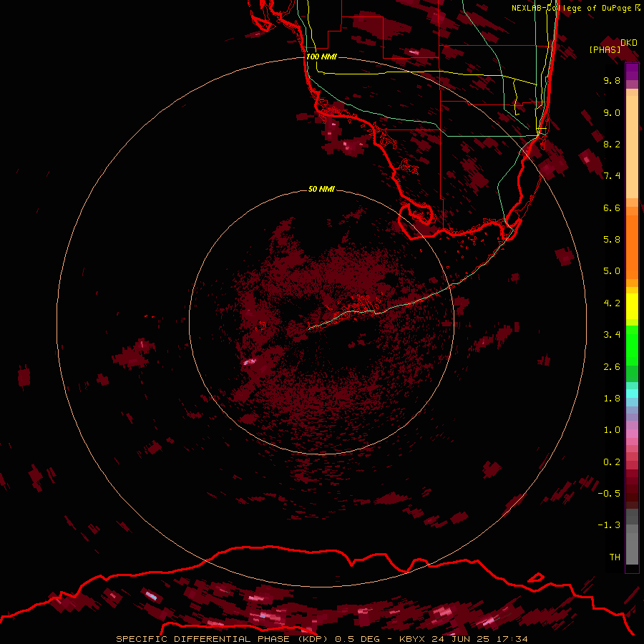Viewport: 644px width, 644px height.
Task: Click the -0.5 scale value
Action: [609, 494]
